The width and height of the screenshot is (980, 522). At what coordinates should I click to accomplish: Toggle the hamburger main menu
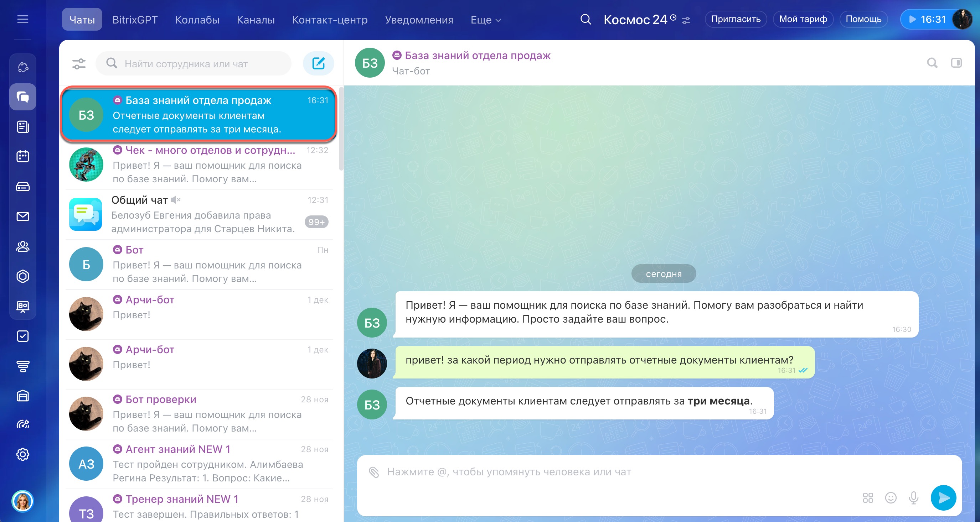(23, 19)
